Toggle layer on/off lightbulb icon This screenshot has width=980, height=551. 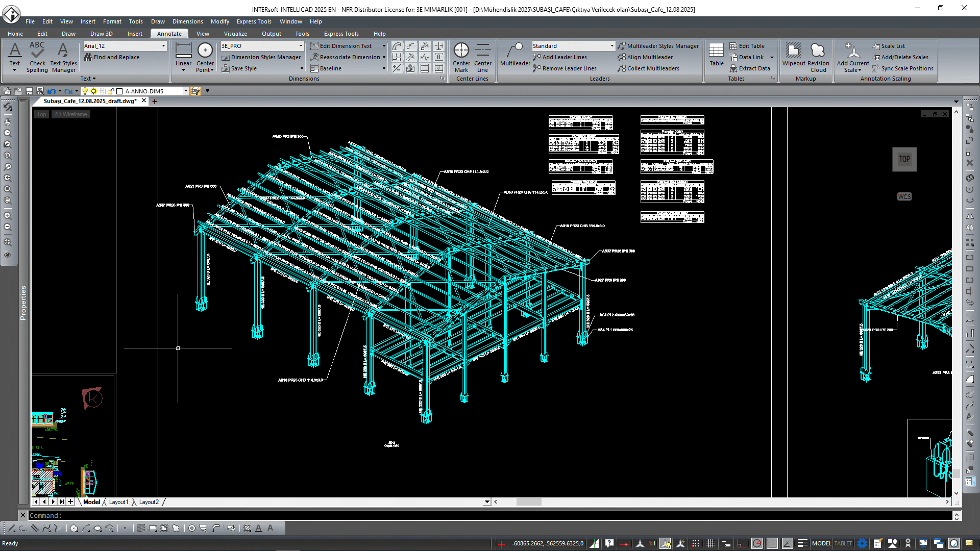point(85,91)
